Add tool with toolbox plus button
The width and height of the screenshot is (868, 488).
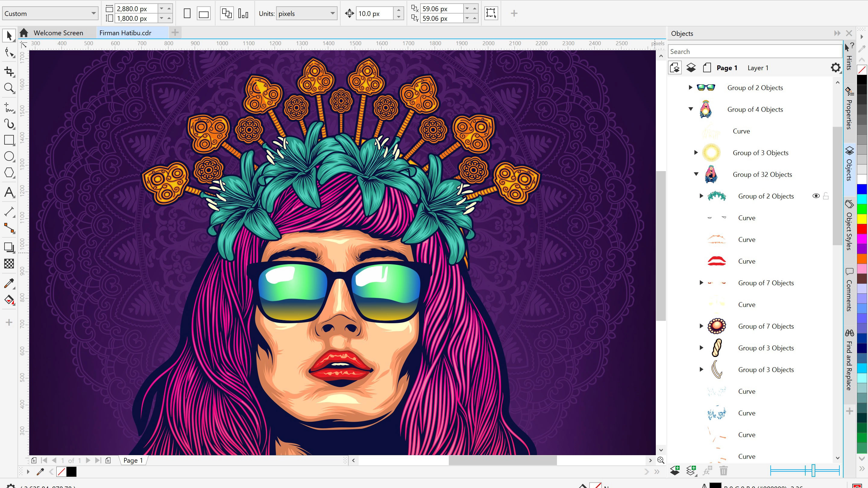click(9, 322)
